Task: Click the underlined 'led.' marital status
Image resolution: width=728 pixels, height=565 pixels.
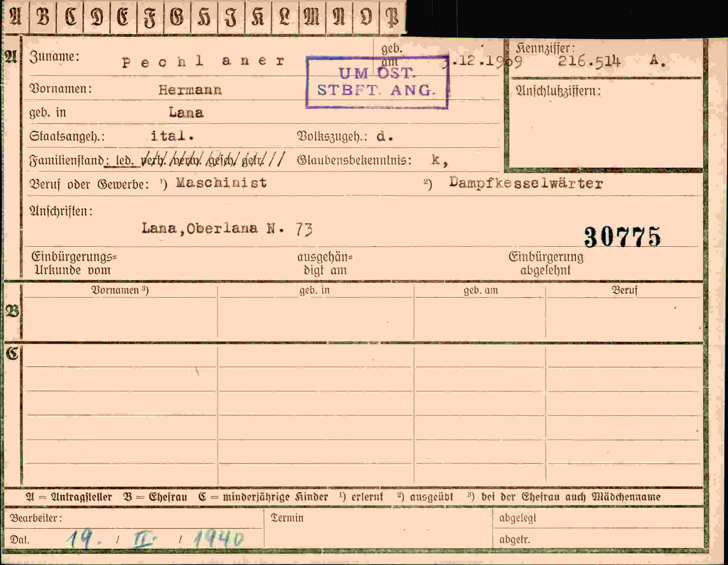Action: click(125, 161)
